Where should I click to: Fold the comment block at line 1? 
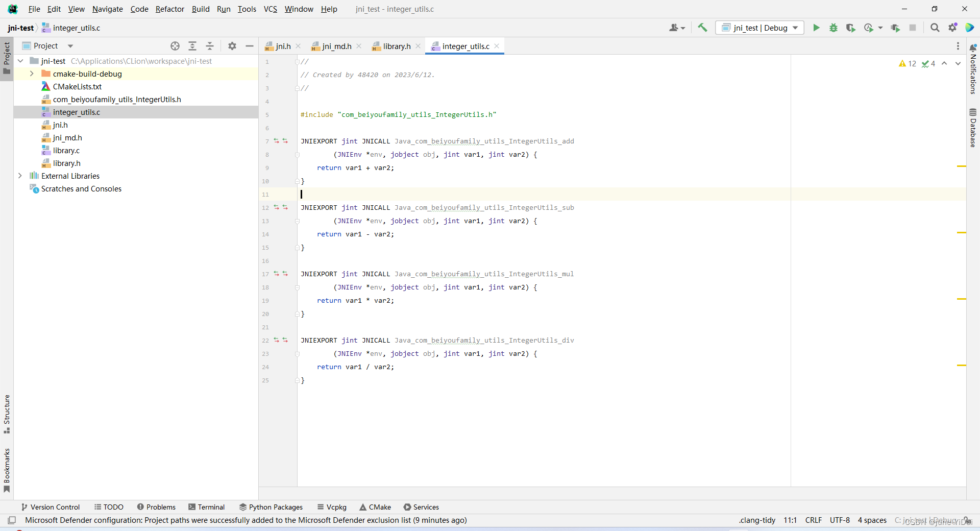[x=297, y=61]
